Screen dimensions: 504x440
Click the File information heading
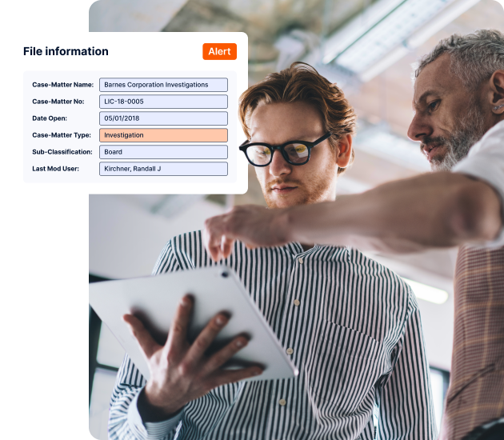tap(66, 51)
